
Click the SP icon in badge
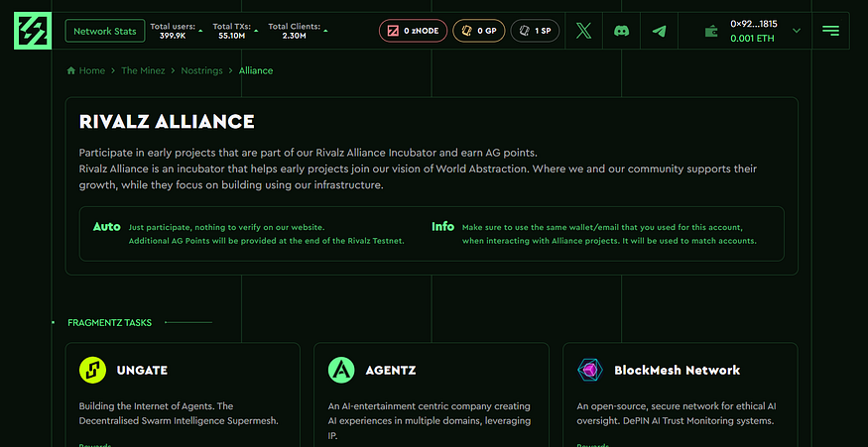pyautogui.click(x=524, y=31)
